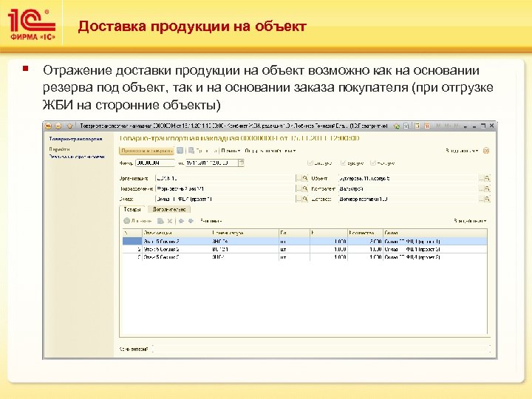Copy the selected row with the copy icon
This screenshot has width=532, height=399.
click(160, 221)
